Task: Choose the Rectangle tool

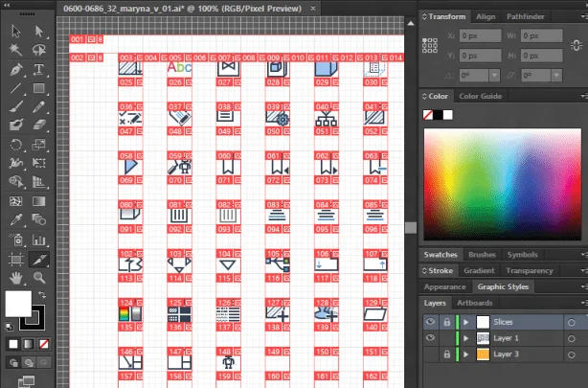Action: 38,88
